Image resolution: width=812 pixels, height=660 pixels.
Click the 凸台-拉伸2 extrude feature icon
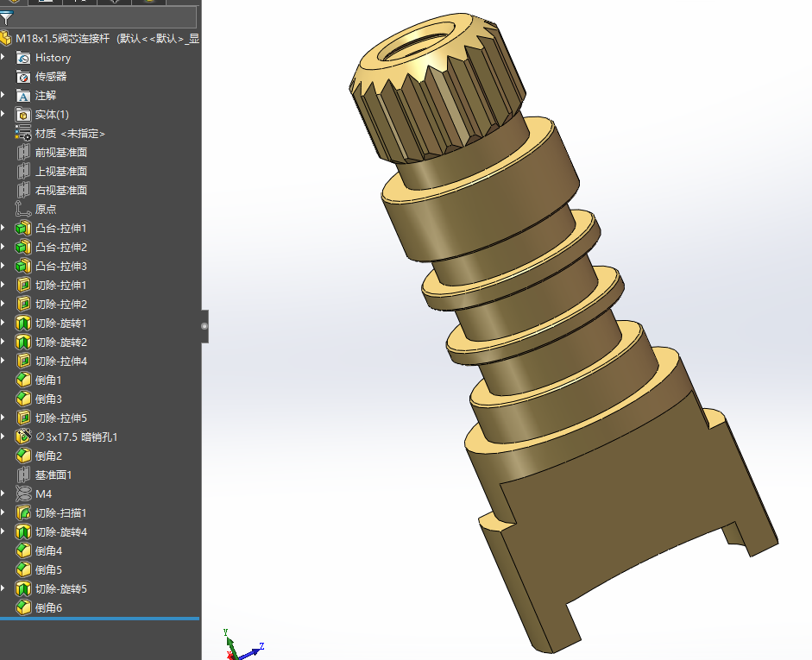[x=23, y=247]
